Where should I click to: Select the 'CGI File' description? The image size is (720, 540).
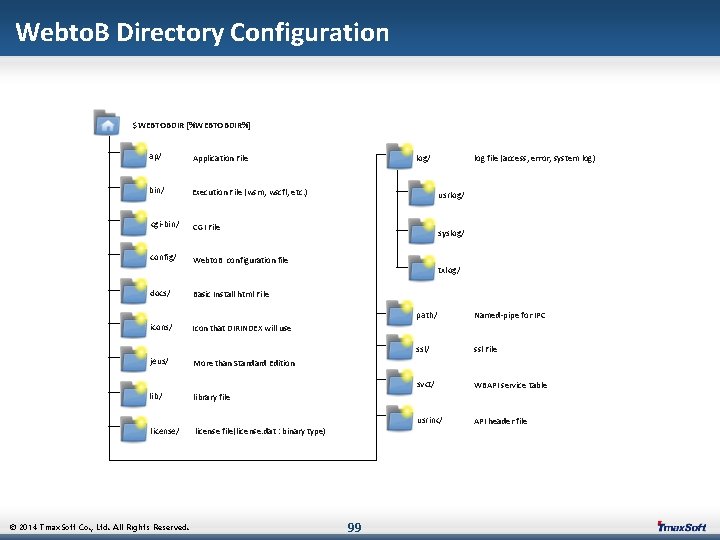[x=206, y=227]
